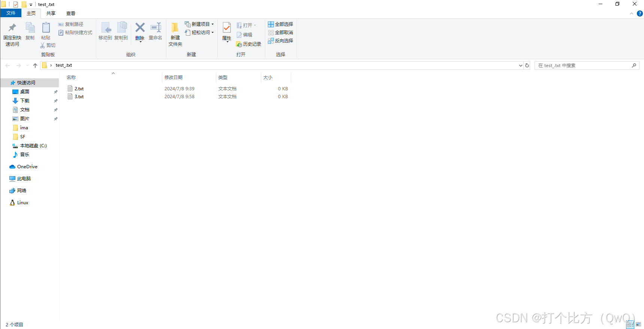Switch to the details view layout
The image size is (644, 329).
tap(631, 325)
